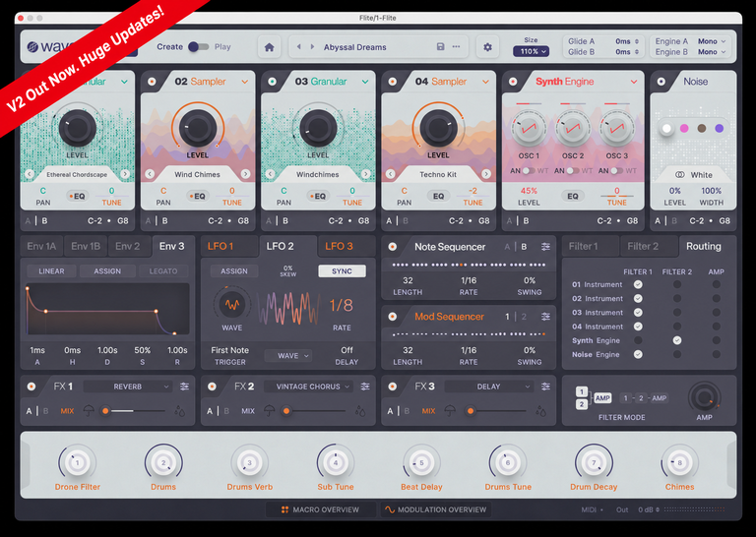The width and height of the screenshot is (756, 537).
Task: Show next sample after Windchimes
Action: (x=365, y=174)
